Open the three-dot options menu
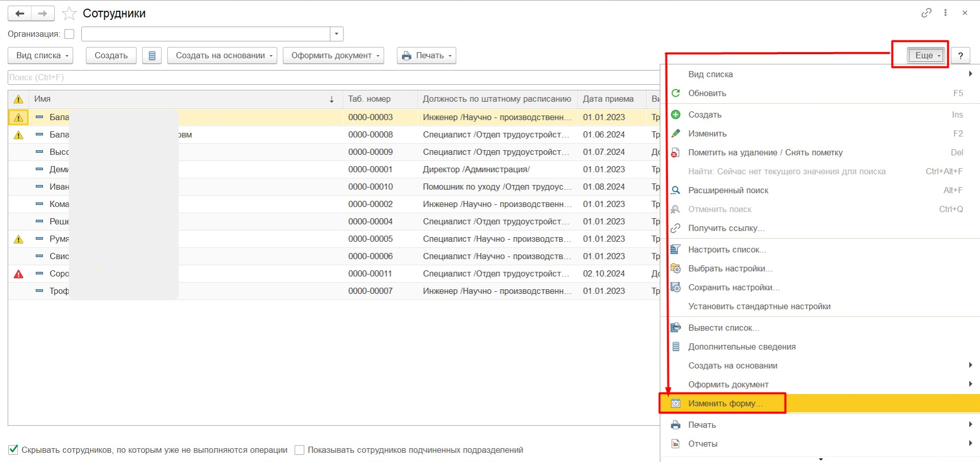Screen dimensions: 980x462 tap(945, 13)
